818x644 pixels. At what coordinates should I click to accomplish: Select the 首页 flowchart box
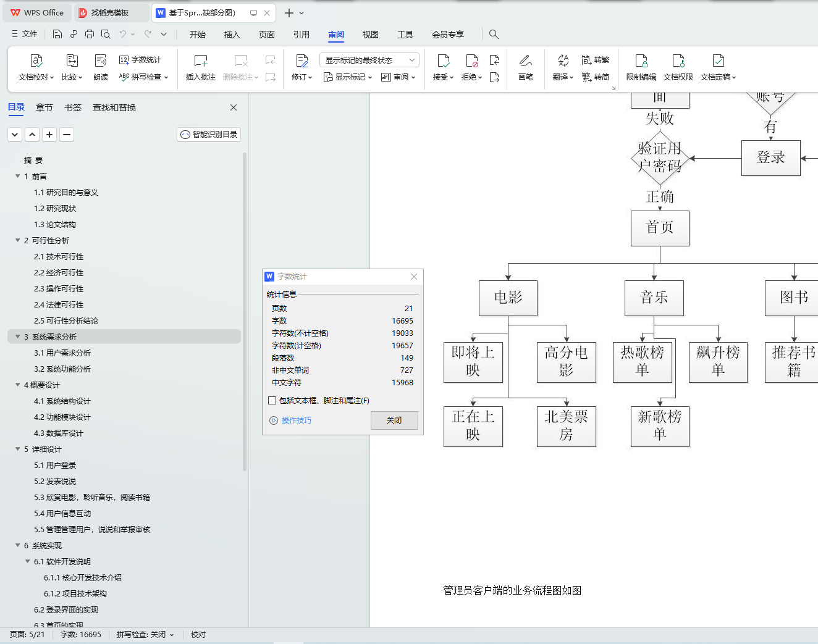click(x=660, y=228)
